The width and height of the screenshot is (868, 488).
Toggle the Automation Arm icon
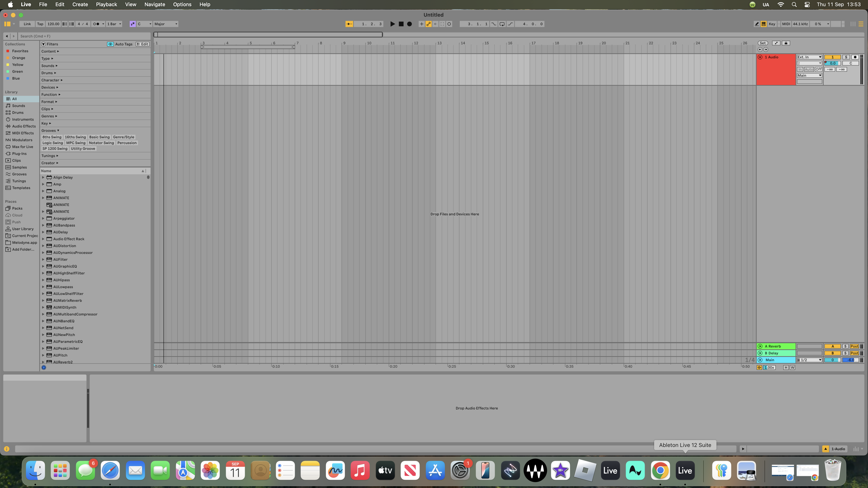[429, 24]
